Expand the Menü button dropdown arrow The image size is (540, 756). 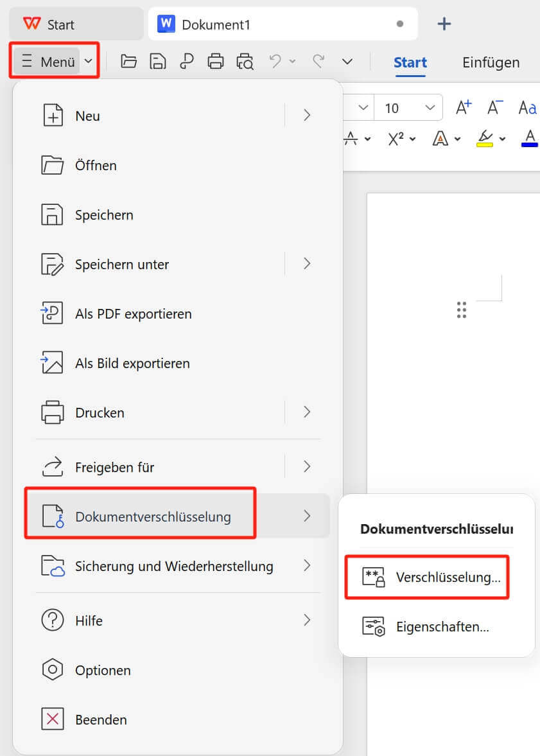(87, 61)
